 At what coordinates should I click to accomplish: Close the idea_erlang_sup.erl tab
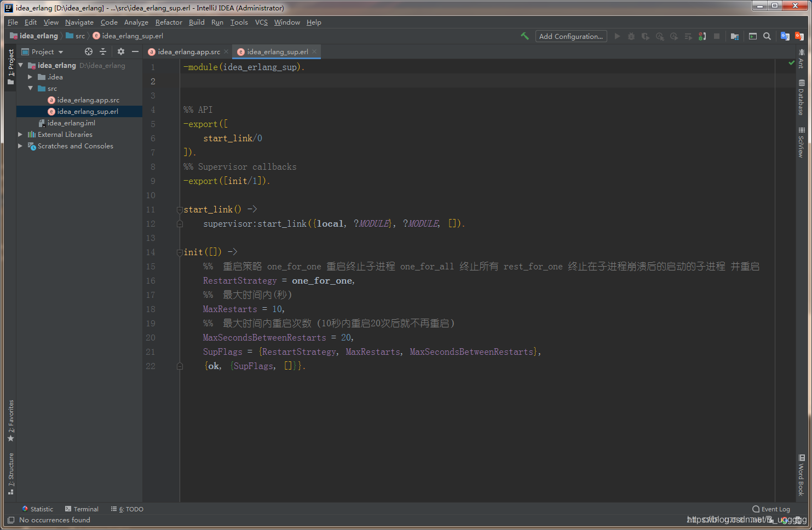(314, 51)
